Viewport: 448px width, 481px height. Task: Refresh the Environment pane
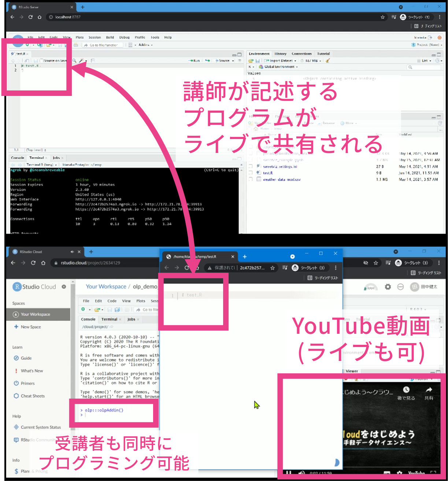point(437,60)
